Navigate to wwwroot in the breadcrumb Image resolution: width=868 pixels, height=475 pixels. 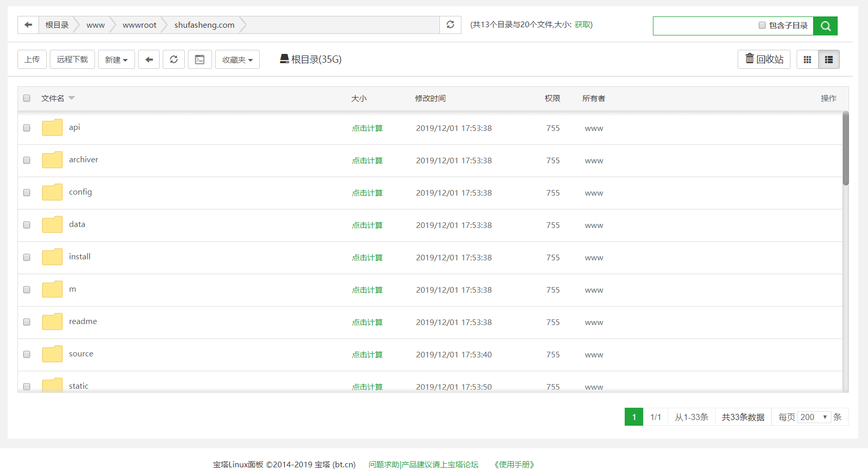140,25
